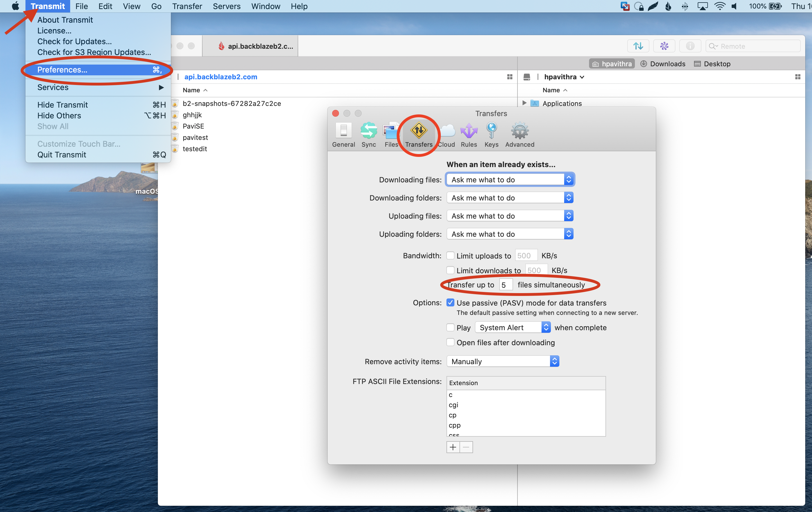Enable Limit uploads to checkbox
812x512 pixels.
(450, 255)
